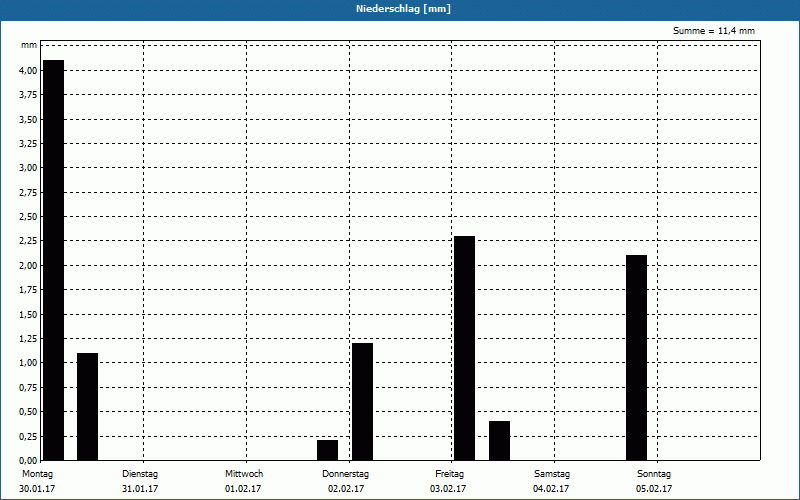
Task: Click the 2,50 y-axis value
Action: coord(28,217)
